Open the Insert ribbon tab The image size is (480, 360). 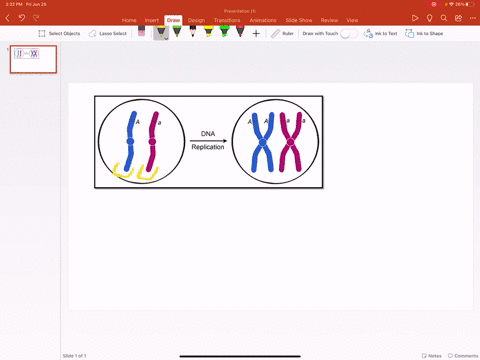[x=152, y=20]
